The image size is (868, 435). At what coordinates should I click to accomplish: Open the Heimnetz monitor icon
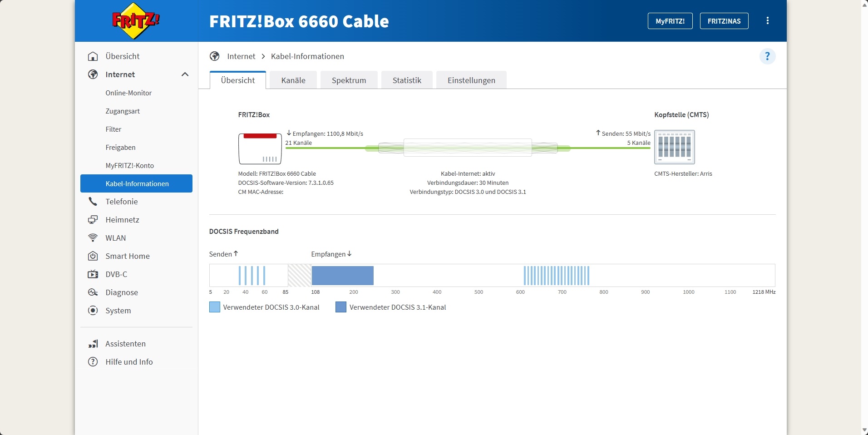click(93, 219)
